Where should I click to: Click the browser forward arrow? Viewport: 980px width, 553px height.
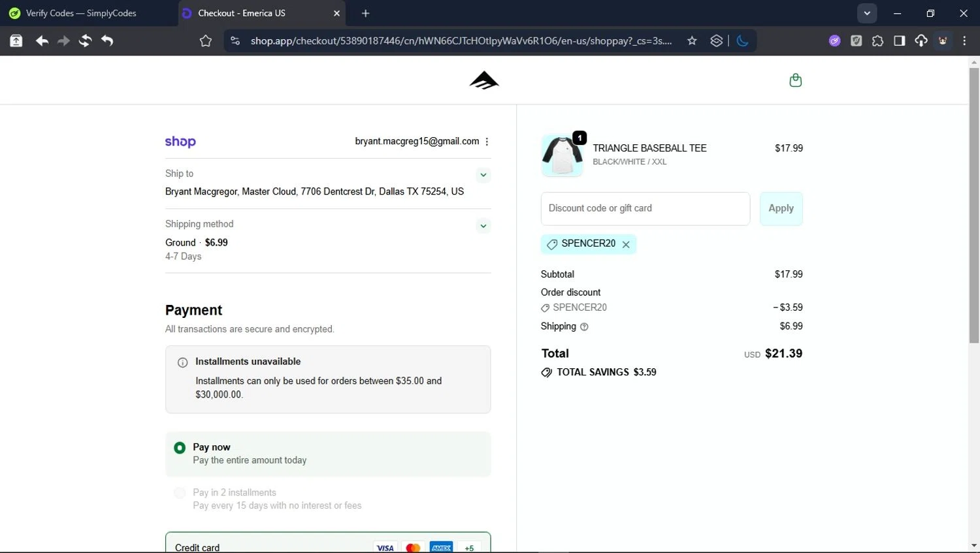coord(63,41)
